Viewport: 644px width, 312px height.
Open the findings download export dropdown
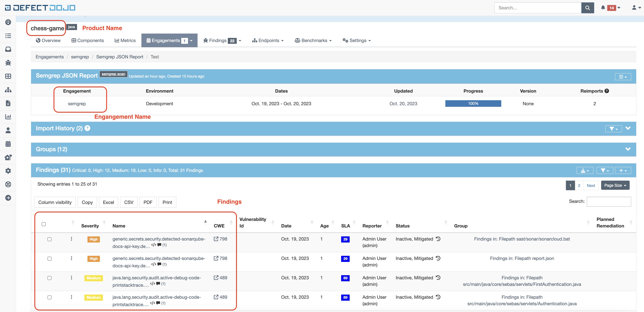pyautogui.click(x=585, y=171)
